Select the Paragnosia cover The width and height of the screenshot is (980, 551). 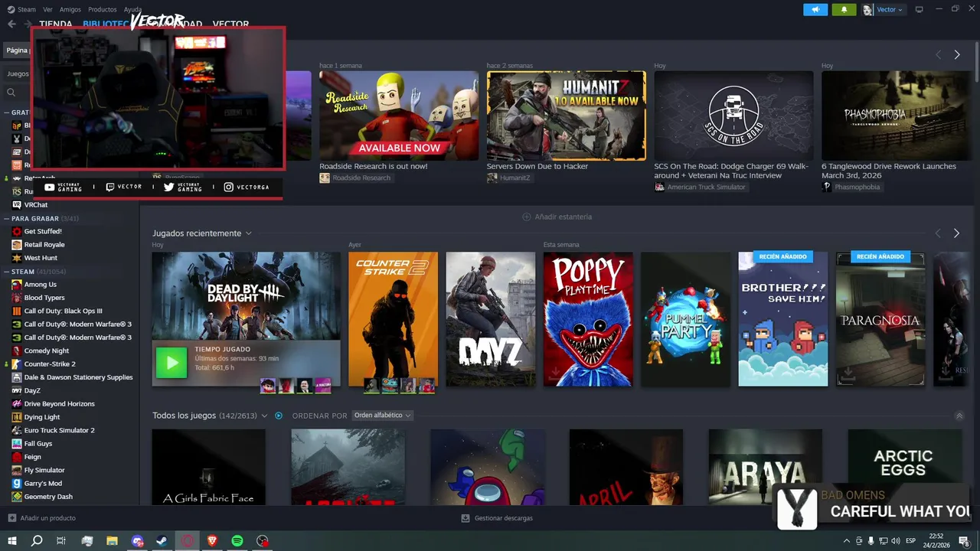[x=880, y=319]
